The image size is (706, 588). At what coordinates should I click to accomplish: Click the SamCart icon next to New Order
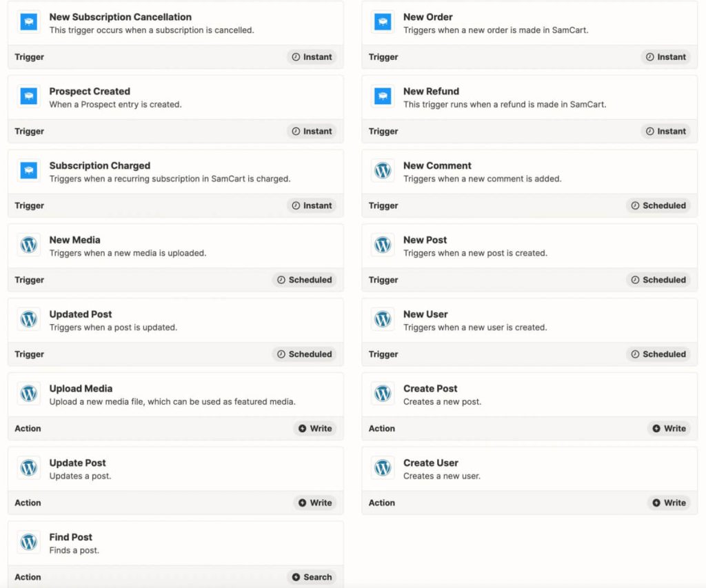click(x=382, y=21)
